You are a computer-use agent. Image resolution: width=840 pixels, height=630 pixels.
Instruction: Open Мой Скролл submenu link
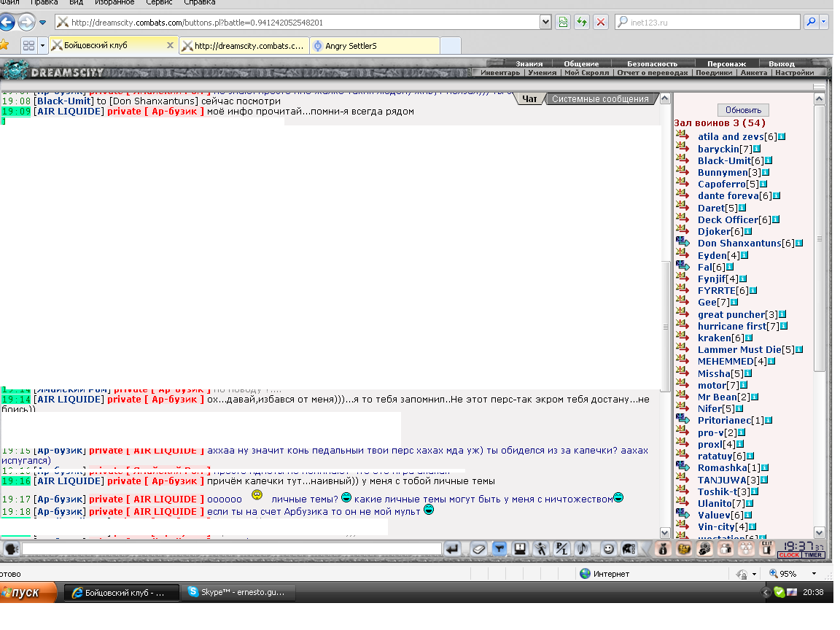[586, 73]
